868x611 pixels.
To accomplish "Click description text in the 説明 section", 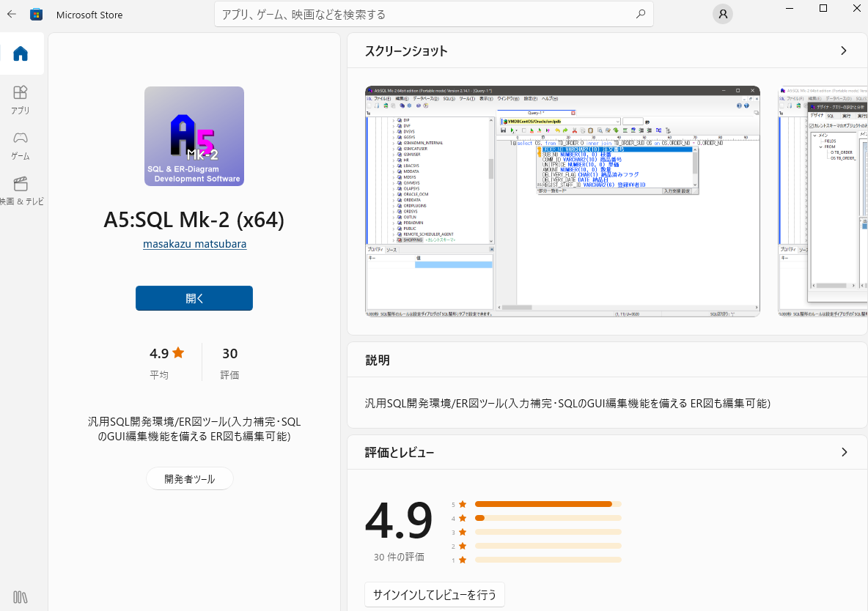I will pyautogui.click(x=567, y=404).
